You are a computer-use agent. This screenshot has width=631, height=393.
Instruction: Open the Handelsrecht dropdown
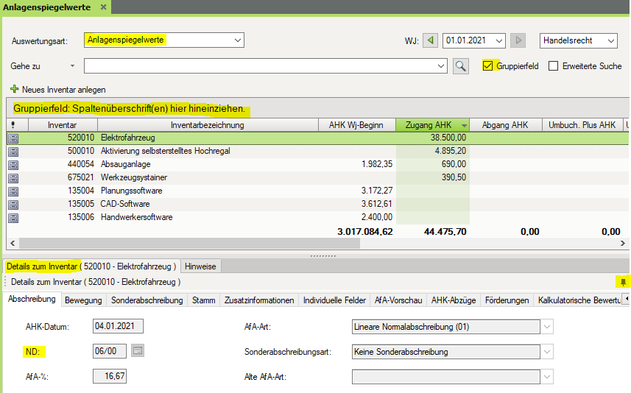point(610,41)
